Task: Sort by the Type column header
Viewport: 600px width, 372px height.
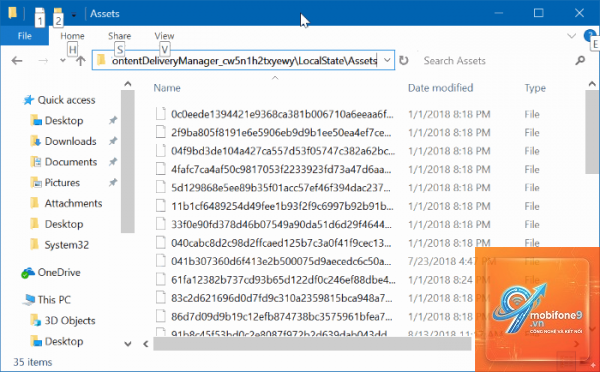Action: (535, 88)
